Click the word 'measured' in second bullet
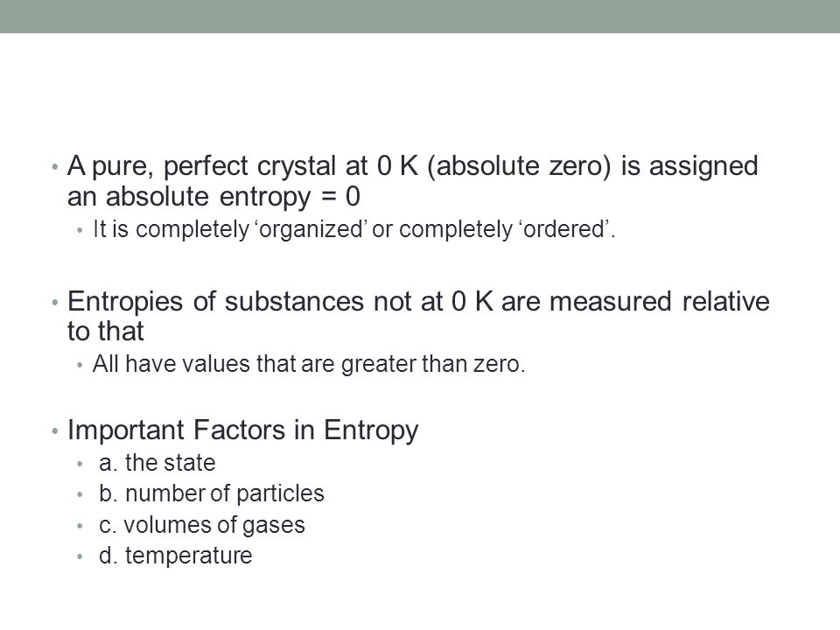This screenshot has width=840, height=630. pyautogui.click(x=611, y=301)
